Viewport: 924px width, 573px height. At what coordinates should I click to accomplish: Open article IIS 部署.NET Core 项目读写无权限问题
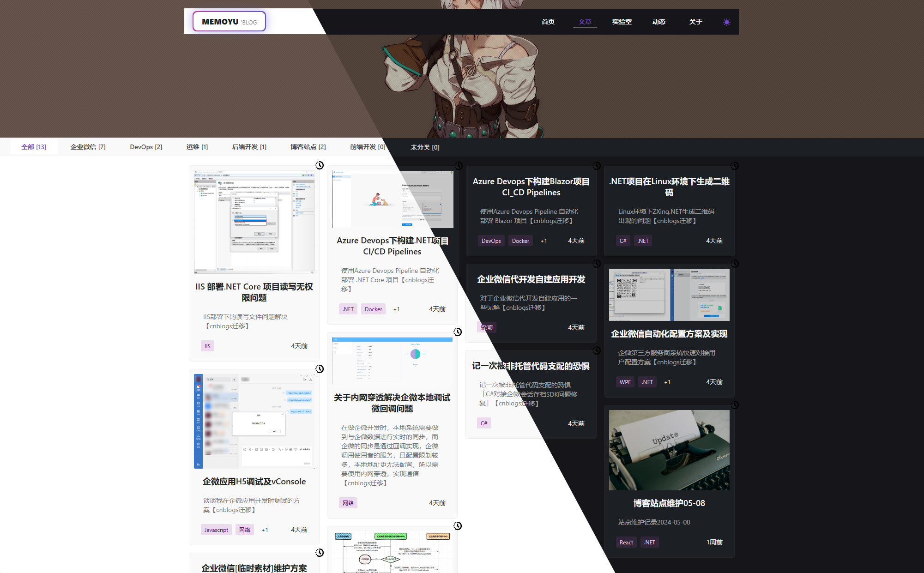point(254,292)
